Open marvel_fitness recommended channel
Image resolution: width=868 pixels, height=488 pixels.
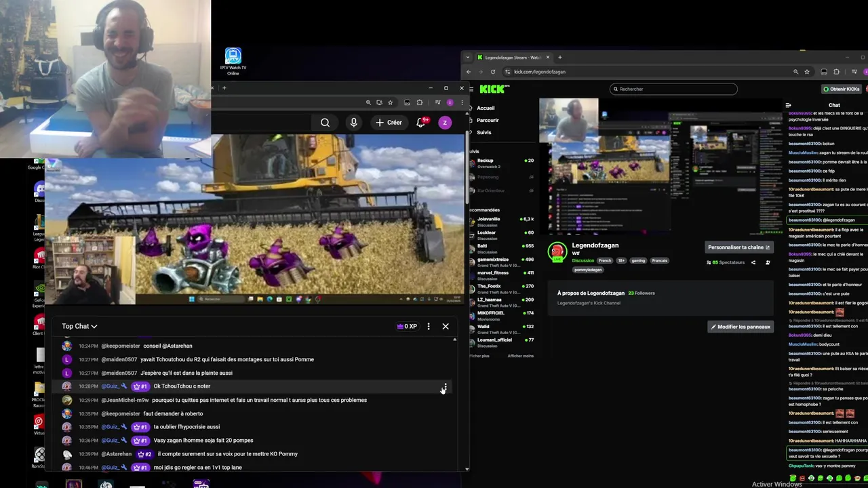502,275
